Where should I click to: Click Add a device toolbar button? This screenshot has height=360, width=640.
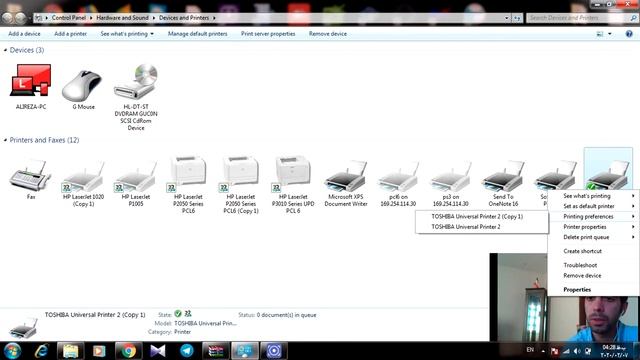coord(24,34)
